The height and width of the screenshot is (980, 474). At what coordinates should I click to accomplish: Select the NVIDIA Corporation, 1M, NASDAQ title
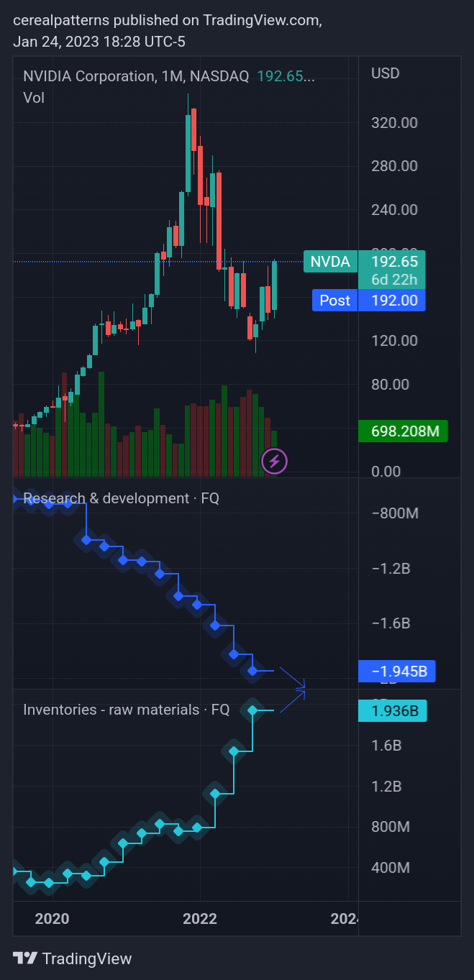click(x=136, y=76)
